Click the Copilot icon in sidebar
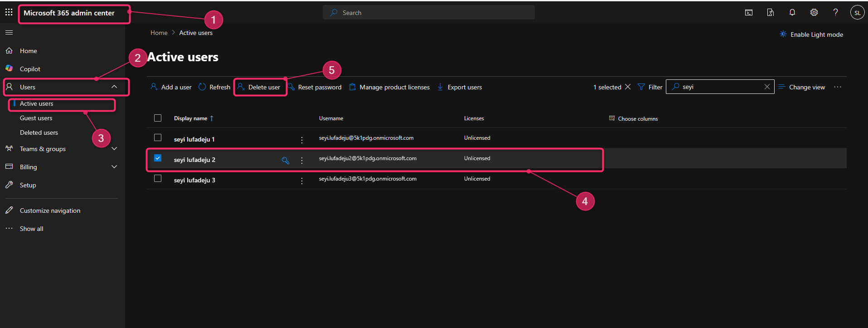 click(9, 69)
